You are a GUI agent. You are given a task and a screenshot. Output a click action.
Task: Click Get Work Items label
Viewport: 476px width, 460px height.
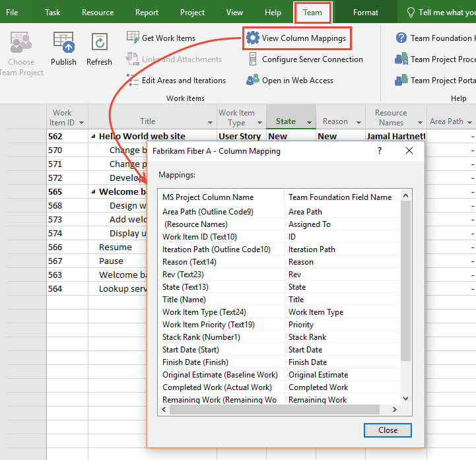click(x=168, y=38)
